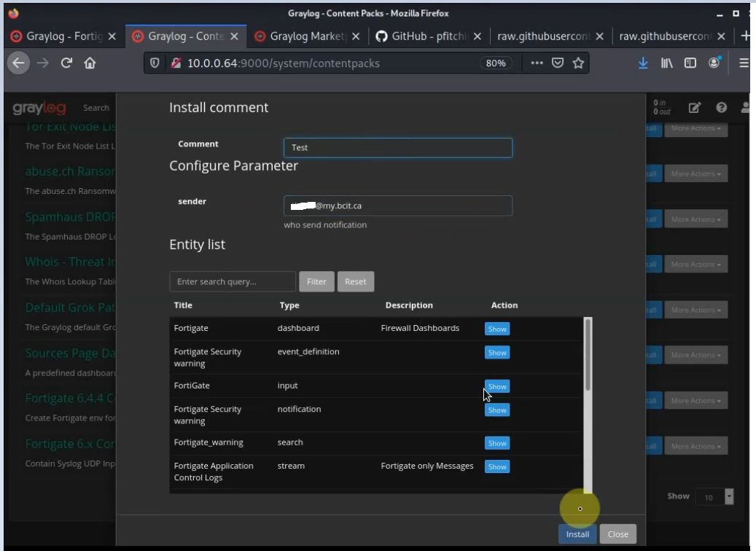Click the Filter button
Screen dimensions: 756x551
pyautogui.click(x=316, y=281)
